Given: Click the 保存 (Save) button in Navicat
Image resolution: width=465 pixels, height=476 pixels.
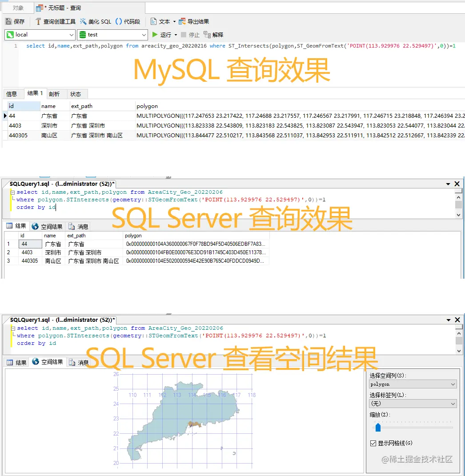Looking at the screenshot, I should click(x=15, y=21).
